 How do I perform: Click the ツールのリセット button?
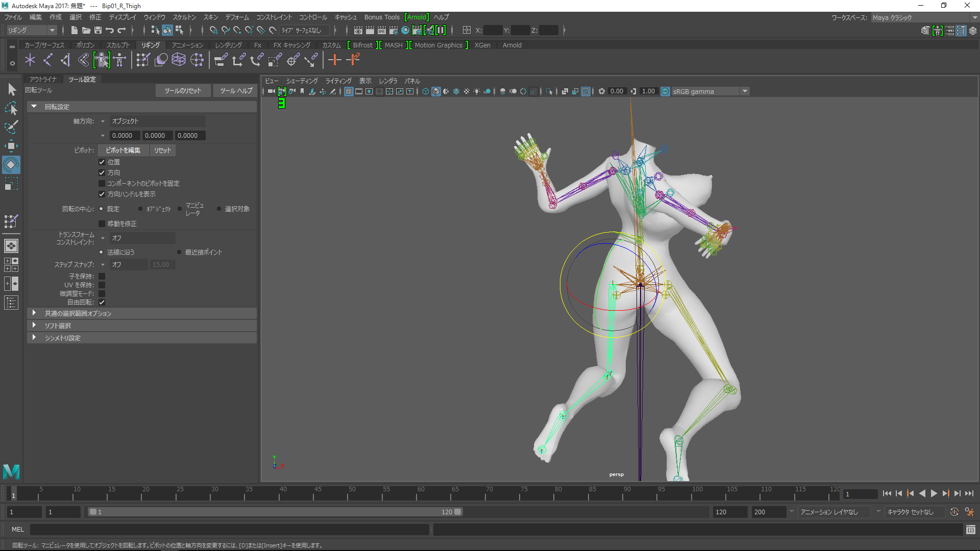pyautogui.click(x=183, y=91)
